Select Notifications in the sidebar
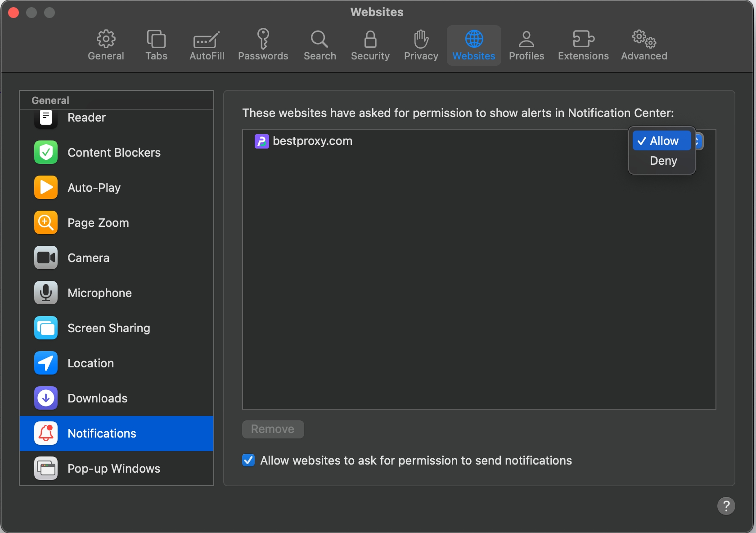Viewport: 756px width, 533px height. tap(117, 434)
